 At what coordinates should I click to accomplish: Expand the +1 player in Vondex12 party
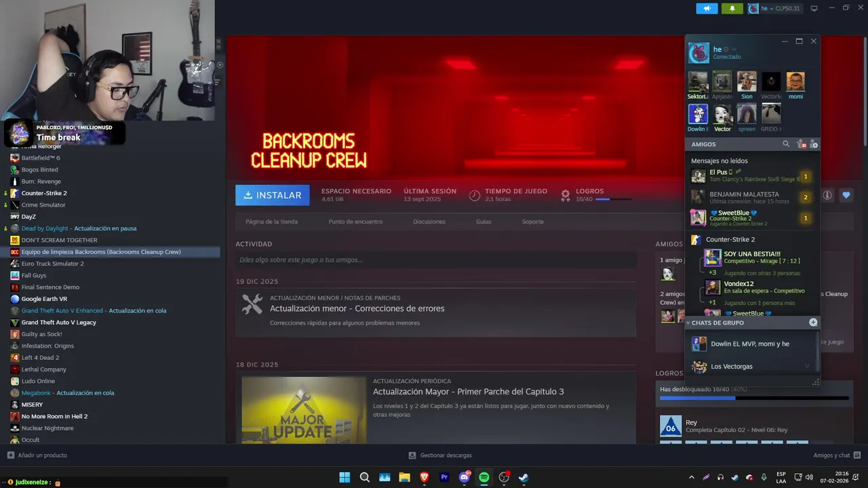712,302
